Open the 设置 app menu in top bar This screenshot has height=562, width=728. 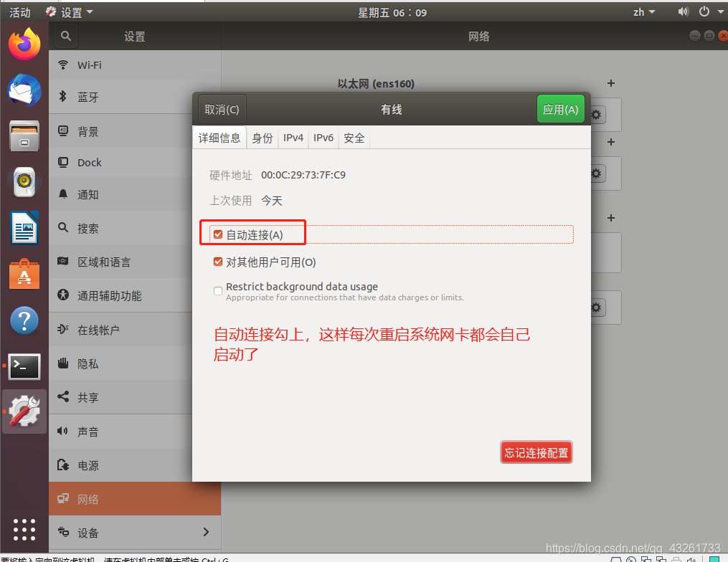coord(70,12)
